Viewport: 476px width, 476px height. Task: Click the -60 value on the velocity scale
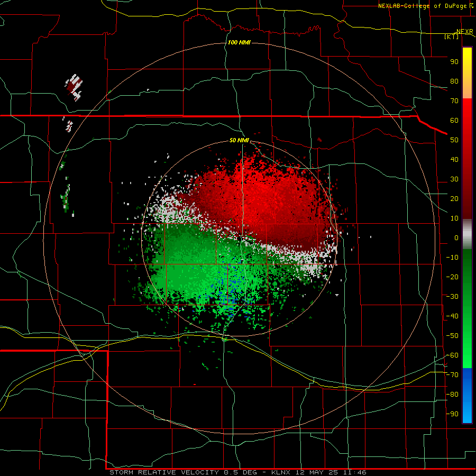(x=452, y=355)
